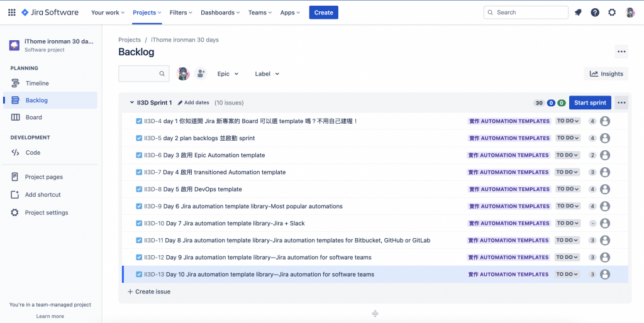Click the iThome ironman project icon
Viewport: 644px width, 323px height.
pyautogui.click(x=14, y=45)
